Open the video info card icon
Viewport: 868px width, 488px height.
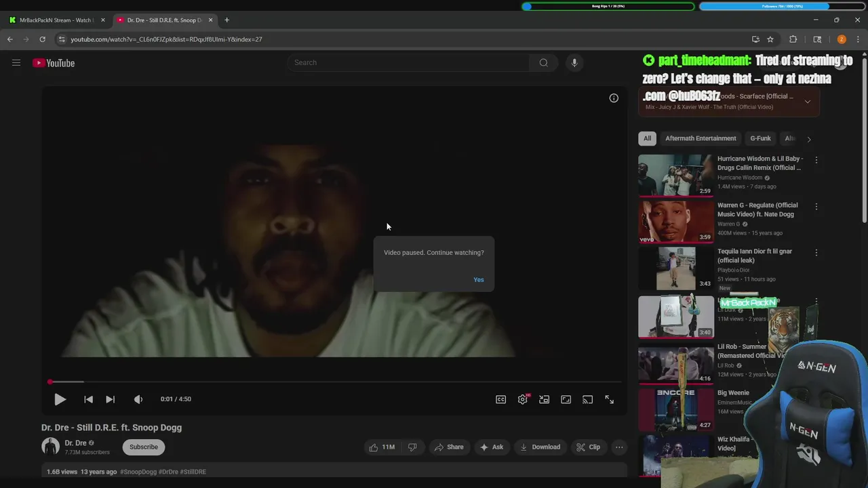point(614,98)
